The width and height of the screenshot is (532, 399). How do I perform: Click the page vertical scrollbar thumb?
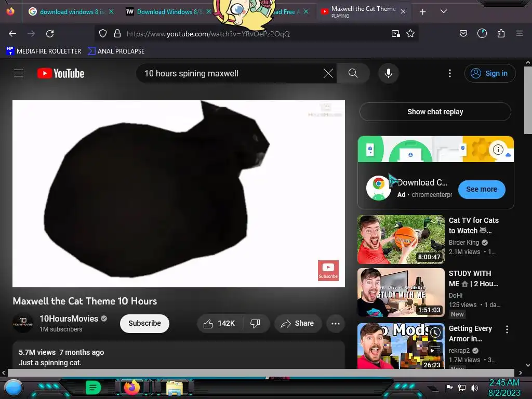tap(528, 100)
